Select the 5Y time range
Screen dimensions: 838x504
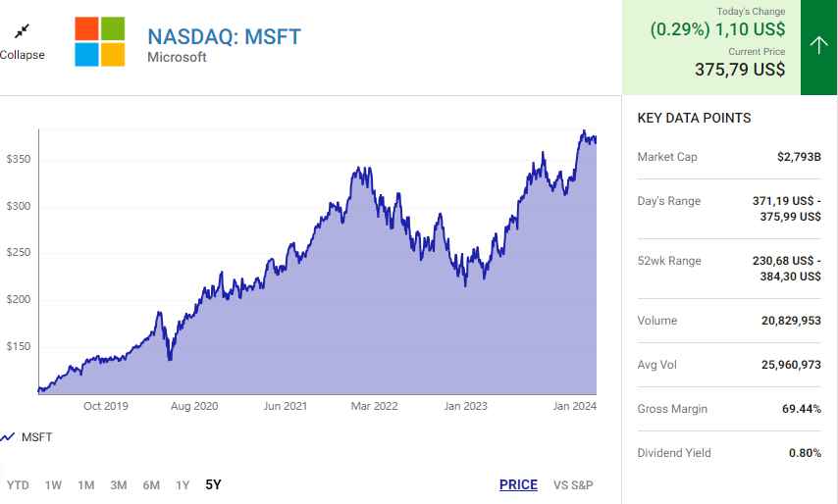(x=213, y=484)
